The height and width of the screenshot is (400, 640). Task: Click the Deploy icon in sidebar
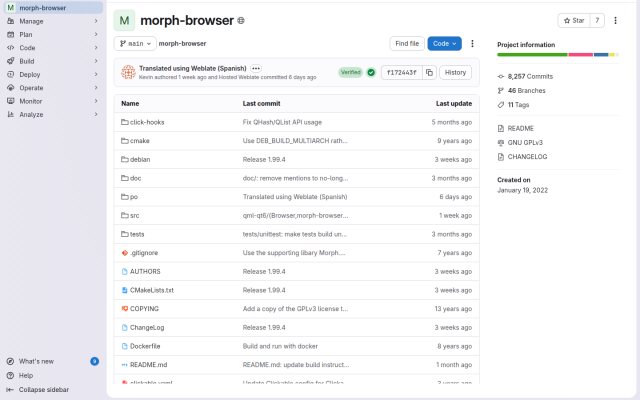point(11,75)
